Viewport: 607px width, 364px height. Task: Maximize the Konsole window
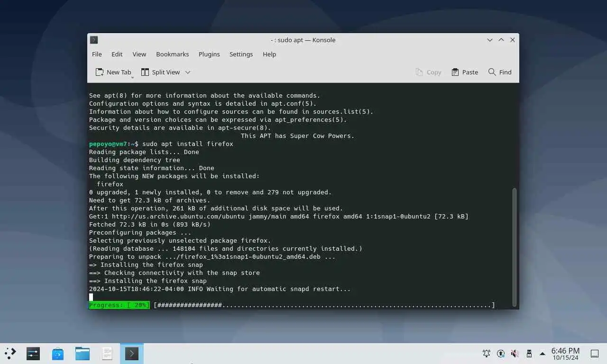point(501,40)
